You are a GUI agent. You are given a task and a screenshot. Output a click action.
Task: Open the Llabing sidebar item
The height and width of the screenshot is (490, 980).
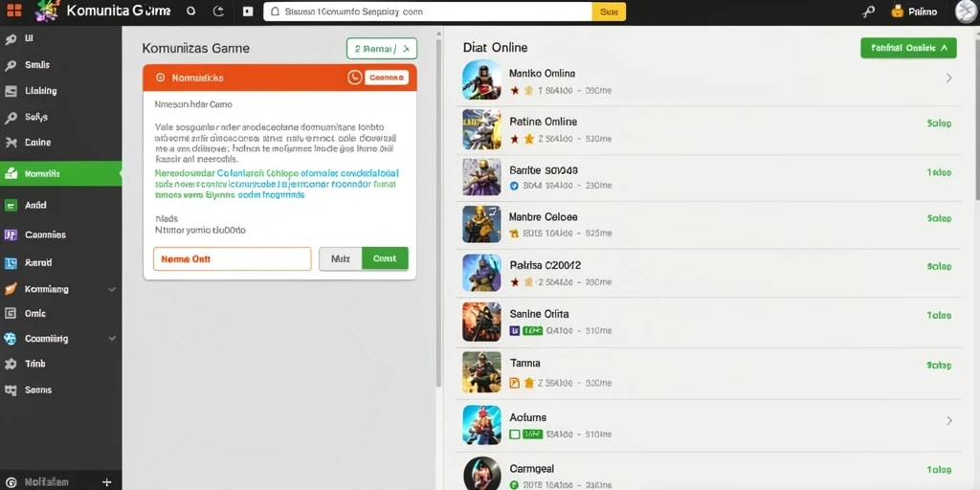click(60, 91)
